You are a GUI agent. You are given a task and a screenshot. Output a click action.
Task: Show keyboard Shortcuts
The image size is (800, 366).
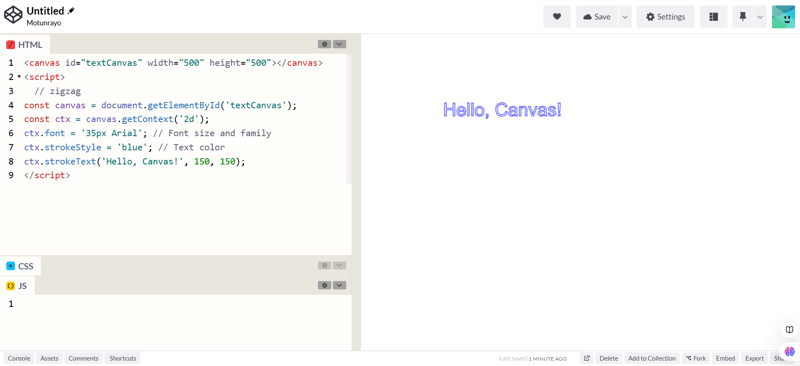coord(122,358)
